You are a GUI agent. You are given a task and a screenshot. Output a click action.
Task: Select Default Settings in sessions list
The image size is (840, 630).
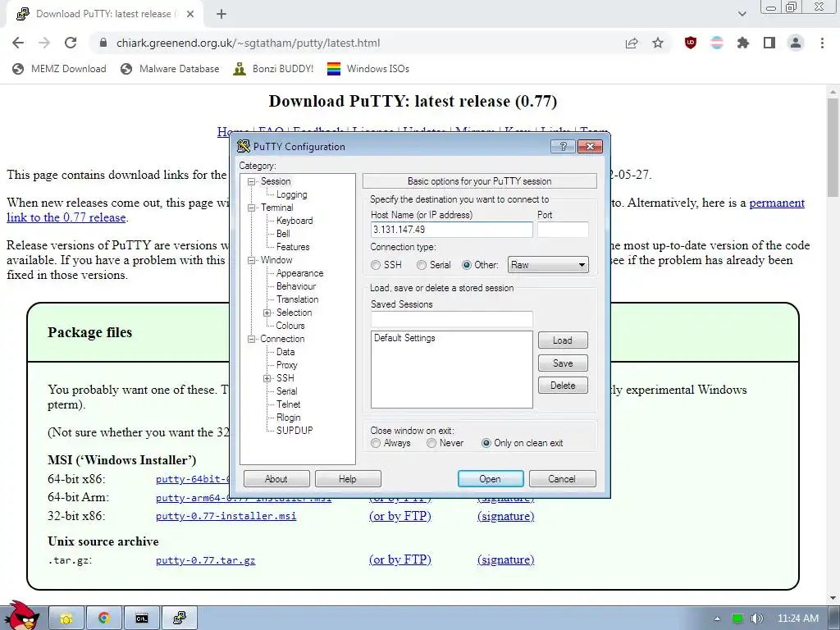[x=404, y=338]
